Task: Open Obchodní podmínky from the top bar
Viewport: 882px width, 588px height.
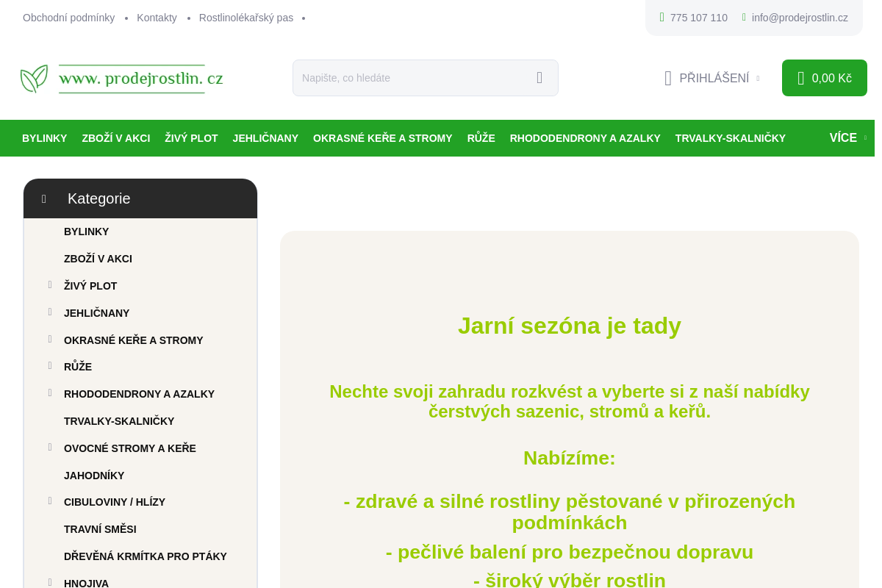Action: coord(68,17)
